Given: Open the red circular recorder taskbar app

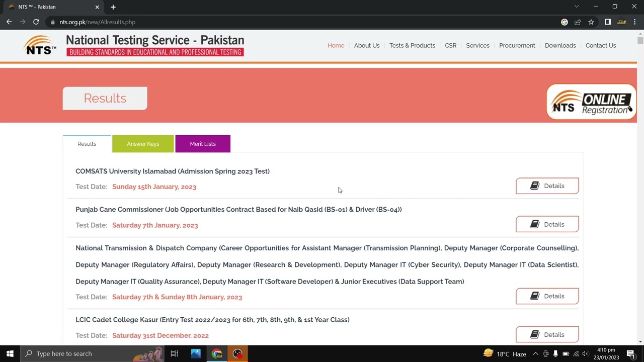Looking at the screenshot, I should pos(237,353).
